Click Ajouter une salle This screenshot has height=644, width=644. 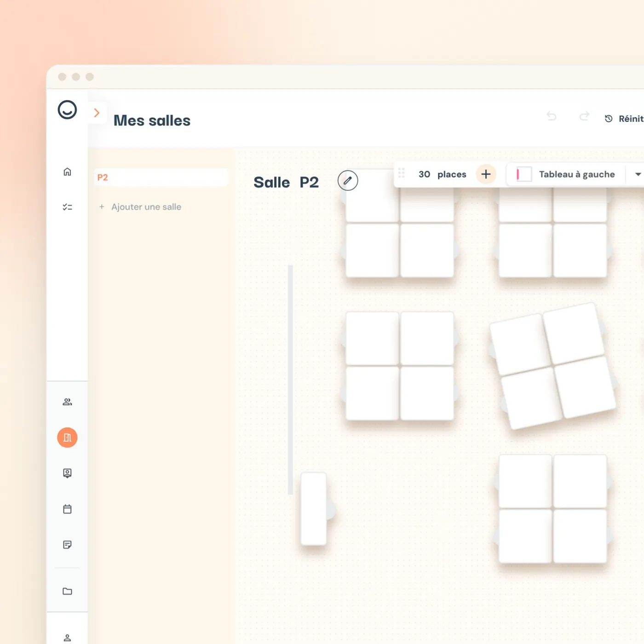click(x=140, y=207)
